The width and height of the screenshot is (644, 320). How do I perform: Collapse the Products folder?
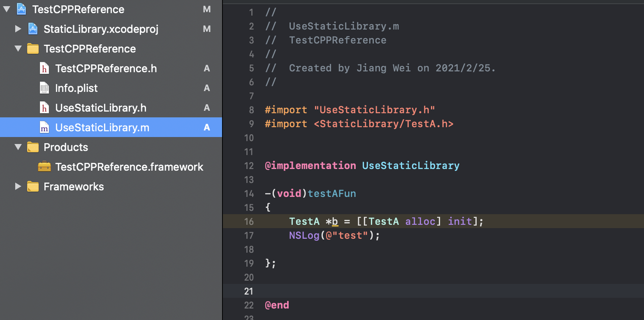(x=18, y=147)
